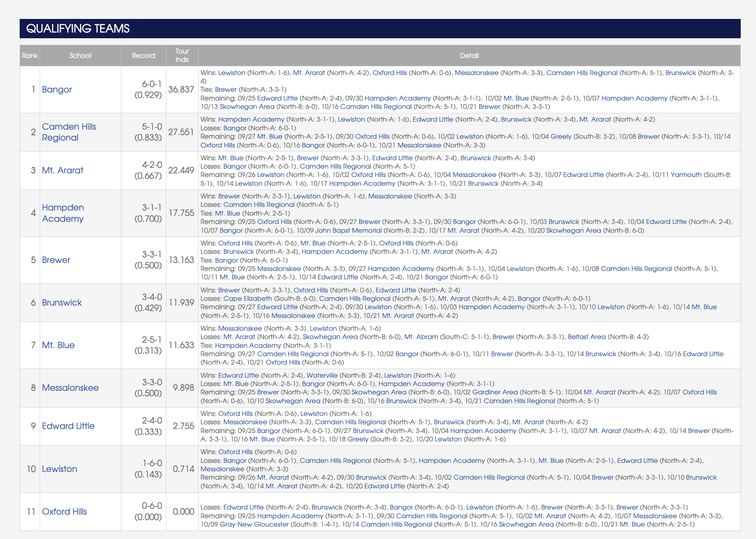Click the Rank column header
The width and height of the screenshot is (756, 539).
point(29,56)
